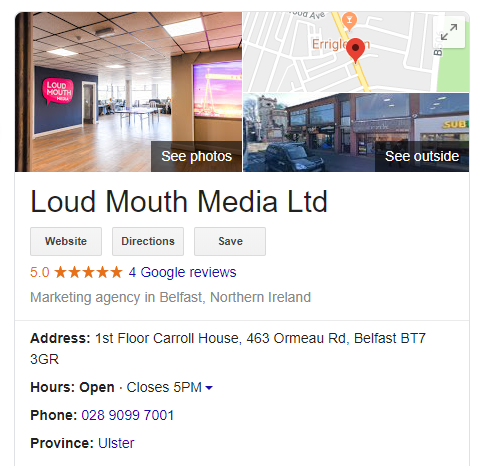
Task: Click the map preview area
Action: click(356, 52)
